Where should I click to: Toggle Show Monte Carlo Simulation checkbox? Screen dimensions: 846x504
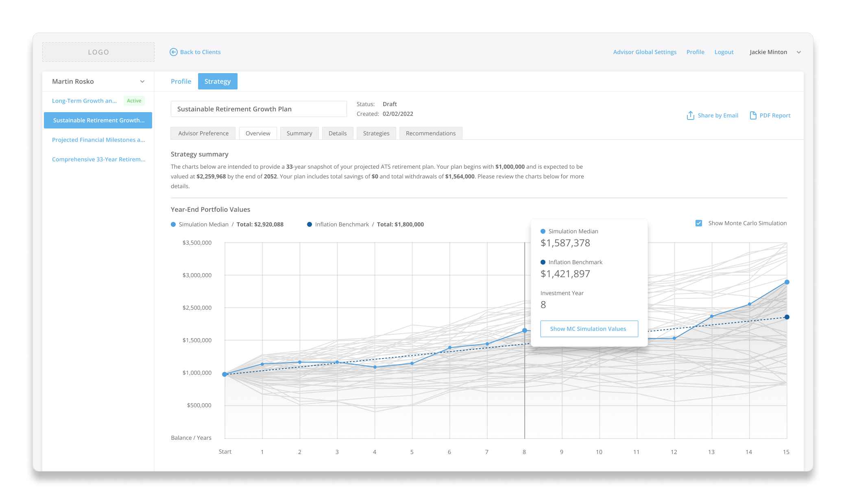699,223
